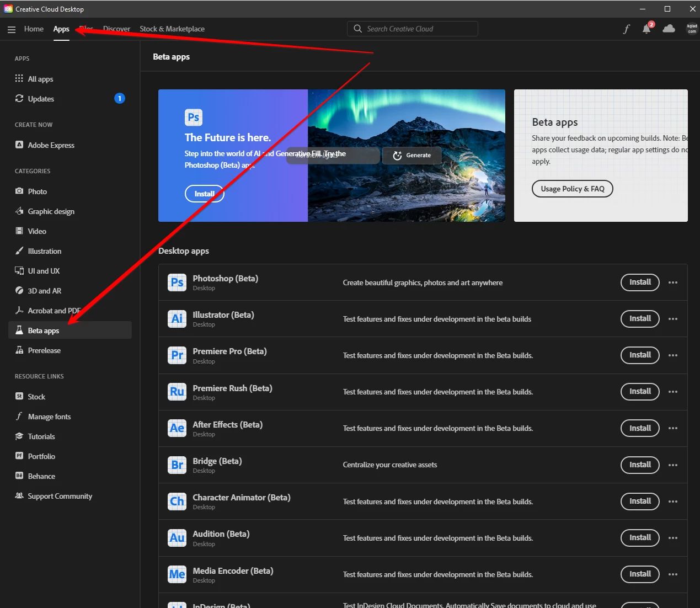Open more options for Character Animator (Beta)
The height and width of the screenshot is (608, 700).
673,502
